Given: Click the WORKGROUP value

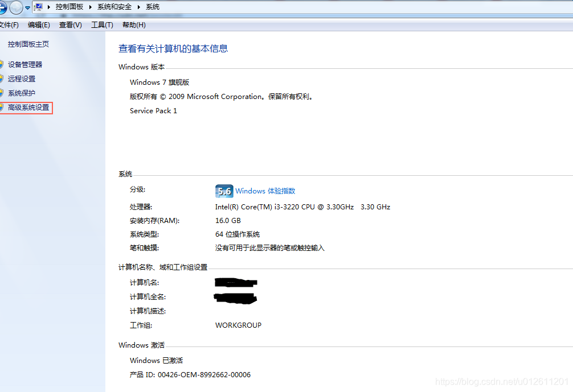Looking at the screenshot, I should 238,325.
